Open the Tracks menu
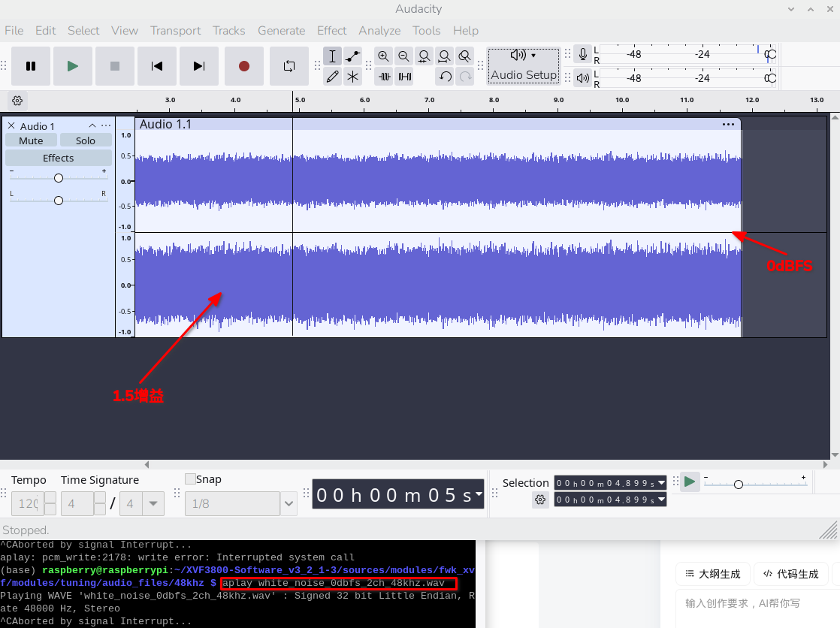840x628 pixels. click(x=228, y=31)
